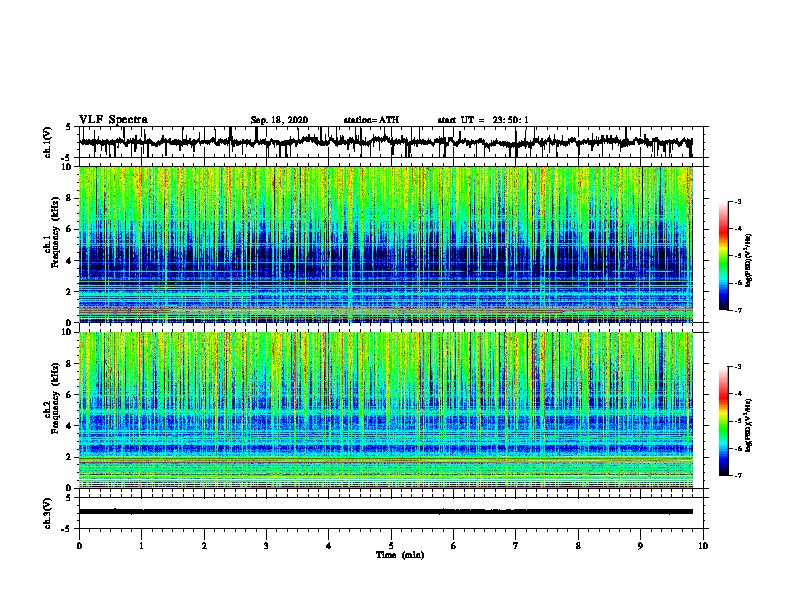
Task: Click the "-3" tick on upper color bar
Action: (738, 202)
